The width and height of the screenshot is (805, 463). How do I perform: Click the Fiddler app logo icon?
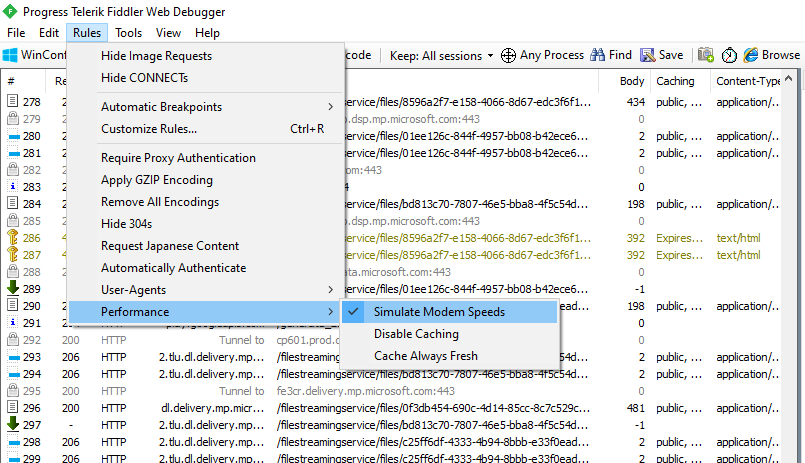pos(10,11)
